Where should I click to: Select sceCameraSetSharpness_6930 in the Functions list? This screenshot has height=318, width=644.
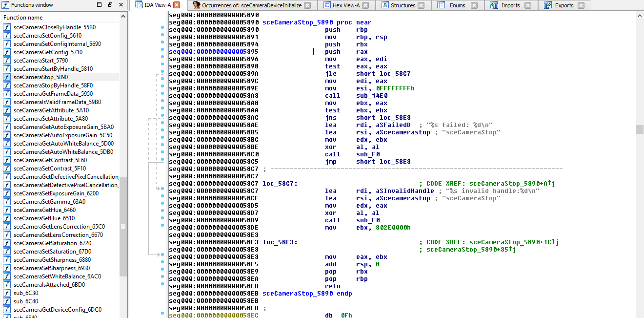pos(52,268)
